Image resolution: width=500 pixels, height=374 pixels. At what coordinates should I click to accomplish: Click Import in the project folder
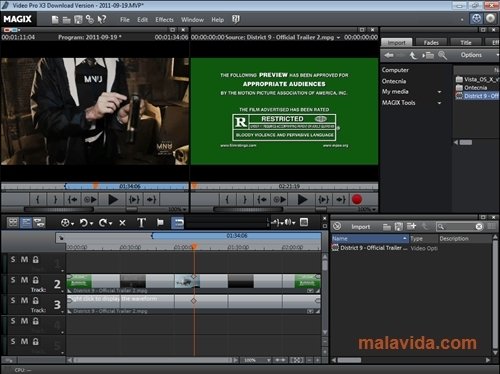pos(360,227)
